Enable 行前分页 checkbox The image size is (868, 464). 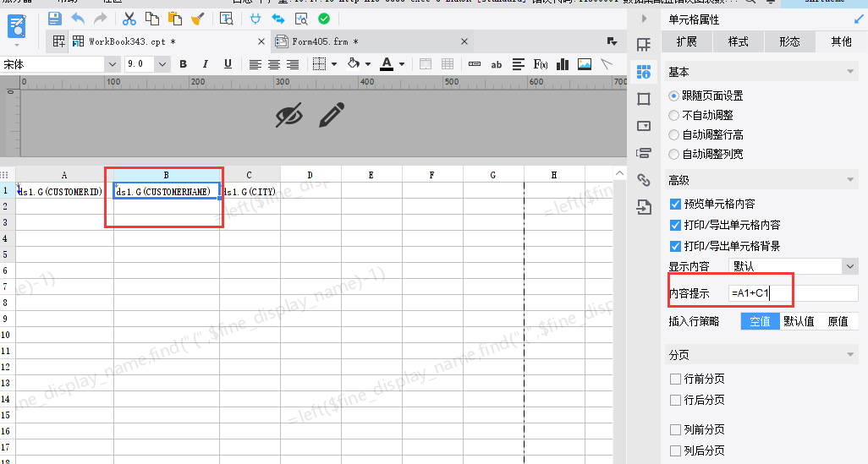pos(675,379)
